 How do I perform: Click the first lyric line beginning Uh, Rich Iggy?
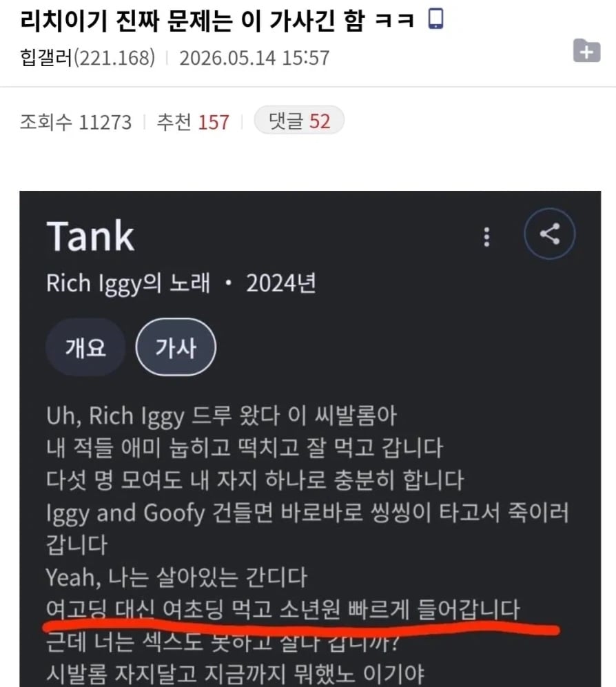221,416
